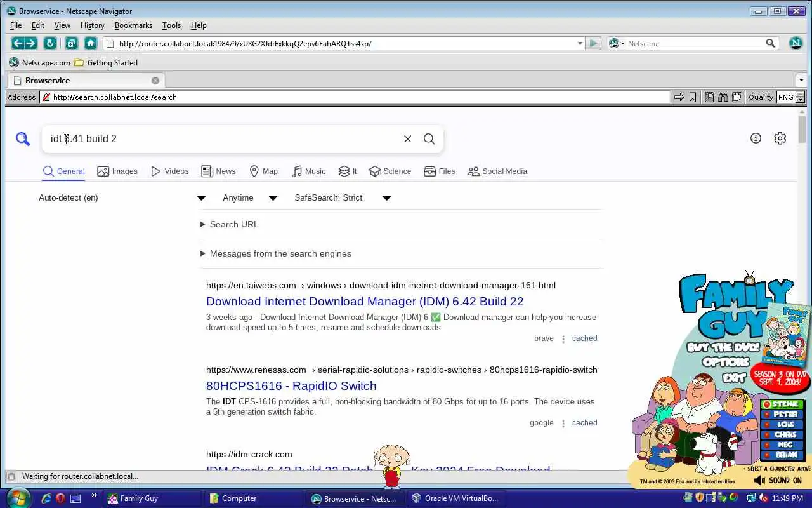Select the Map search category

point(263,171)
